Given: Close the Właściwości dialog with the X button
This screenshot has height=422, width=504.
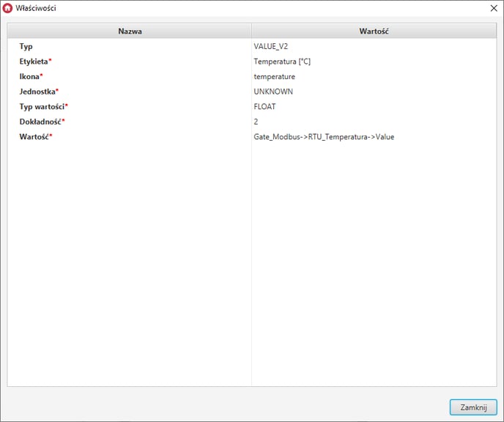Looking at the screenshot, I should [494, 8].
